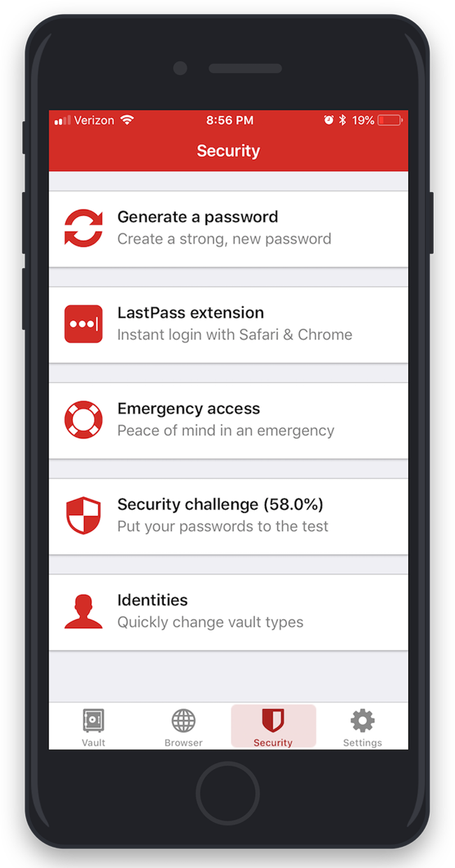Open the Settings tab label
455x868 pixels.
363,743
